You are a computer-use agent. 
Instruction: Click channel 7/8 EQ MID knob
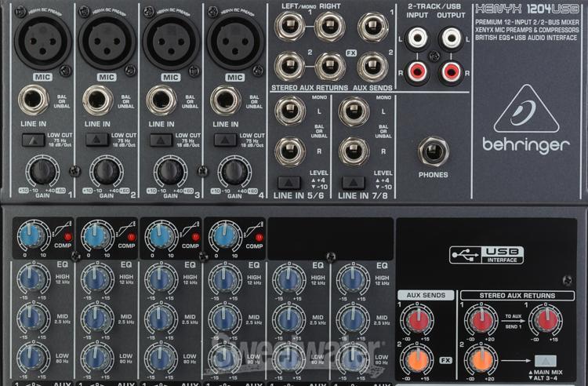pyautogui.click(x=353, y=319)
